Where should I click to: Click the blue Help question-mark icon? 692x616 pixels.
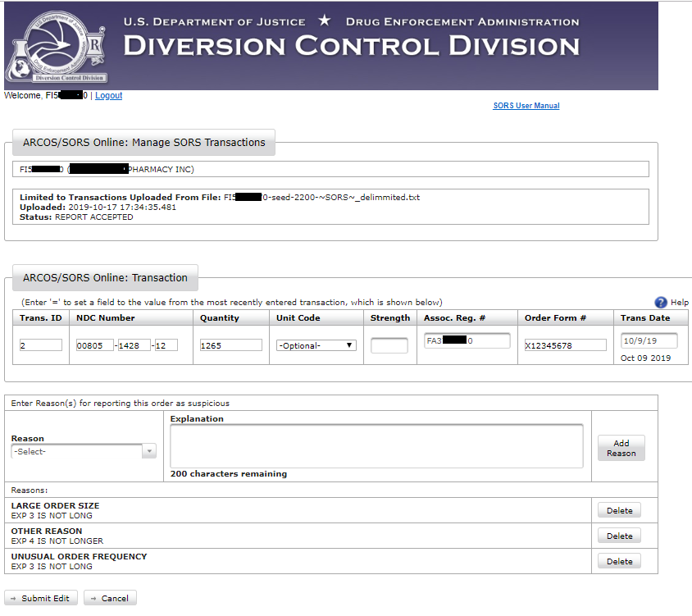click(x=660, y=302)
